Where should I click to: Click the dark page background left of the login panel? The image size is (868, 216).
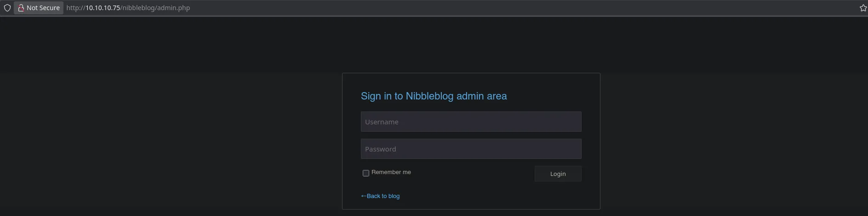pos(170,138)
